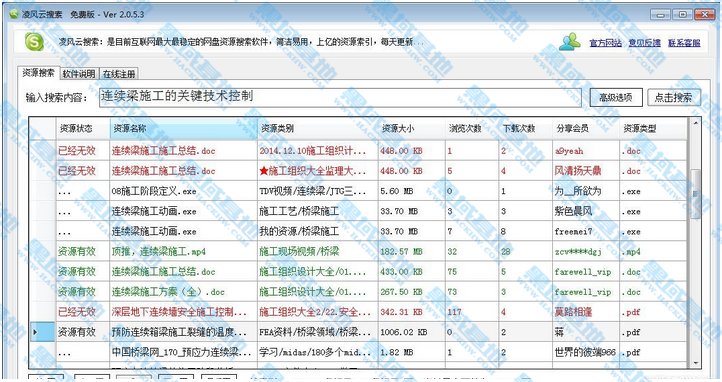Open the 联系客服 link

click(684, 43)
